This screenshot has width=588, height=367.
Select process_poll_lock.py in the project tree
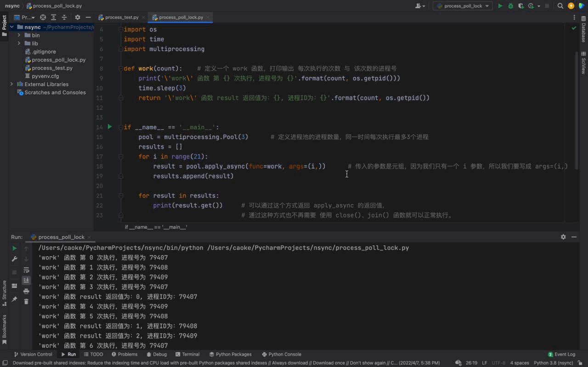(x=56, y=59)
